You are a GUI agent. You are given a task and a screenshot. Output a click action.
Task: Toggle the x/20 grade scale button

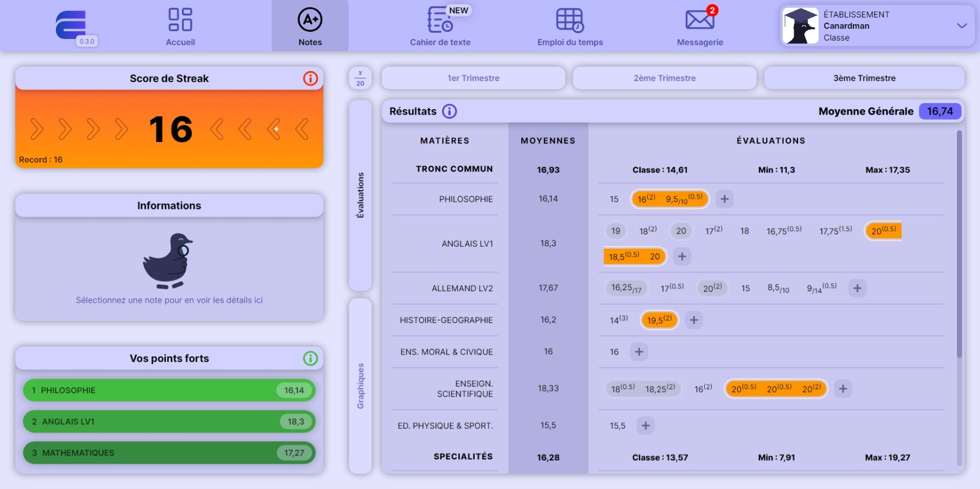[360, 78]
